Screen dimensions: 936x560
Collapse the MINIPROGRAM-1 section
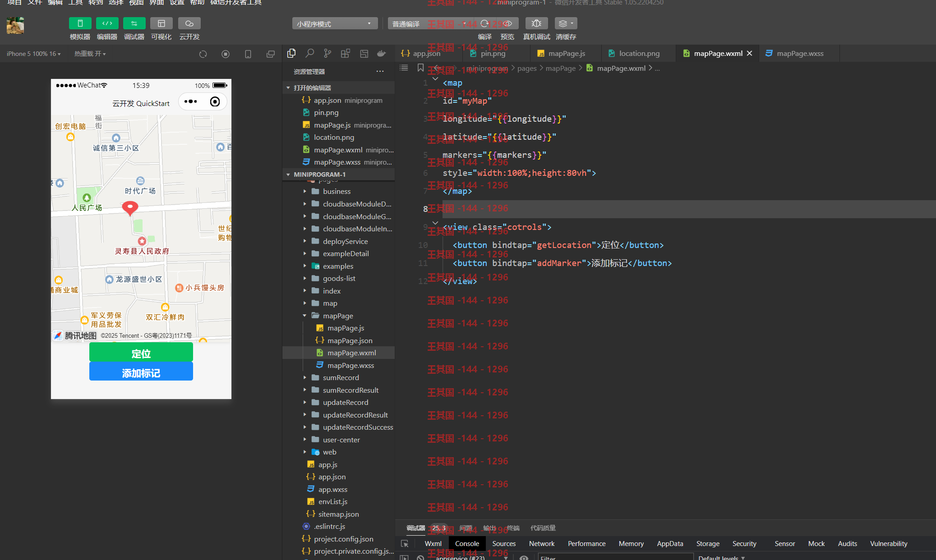(338, 174)
